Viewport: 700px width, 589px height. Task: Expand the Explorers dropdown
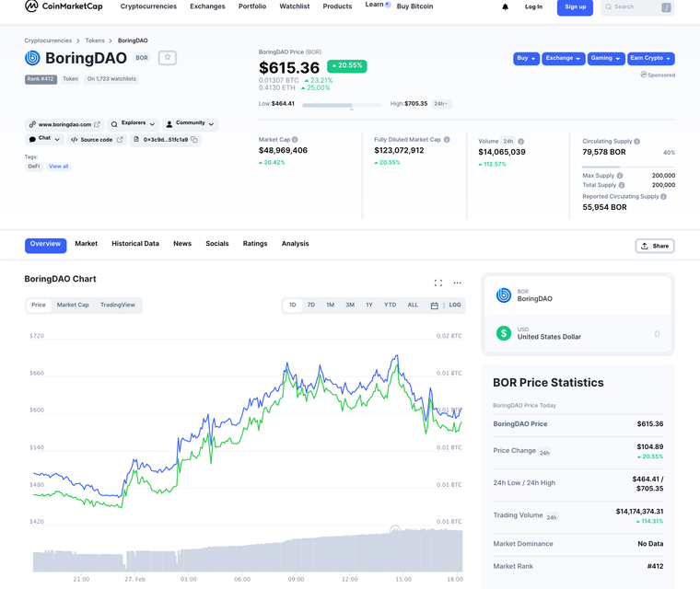[x=133, y=124]
